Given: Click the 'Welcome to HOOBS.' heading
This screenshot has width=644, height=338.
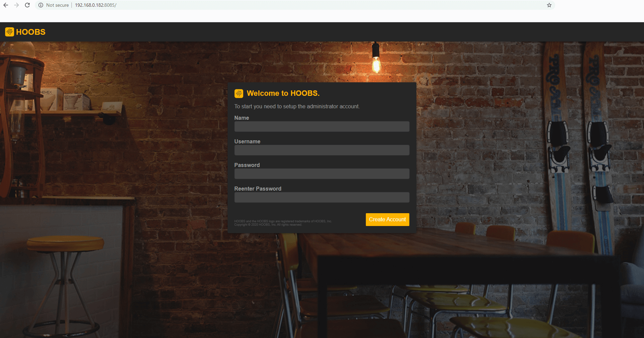Looking at the screenshot, I should pos(283,93).
